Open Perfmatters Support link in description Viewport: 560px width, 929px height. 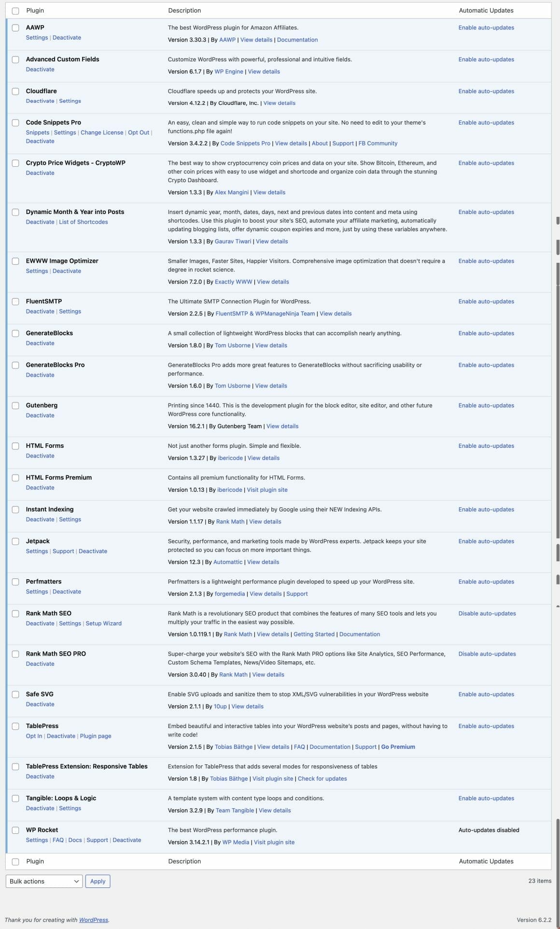click(297, 594)
